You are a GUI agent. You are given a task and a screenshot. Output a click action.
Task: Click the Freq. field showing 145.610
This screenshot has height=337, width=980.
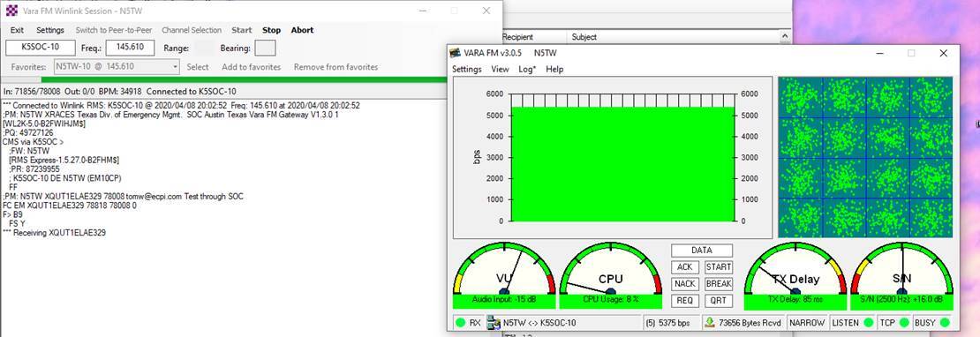(130, 48)
